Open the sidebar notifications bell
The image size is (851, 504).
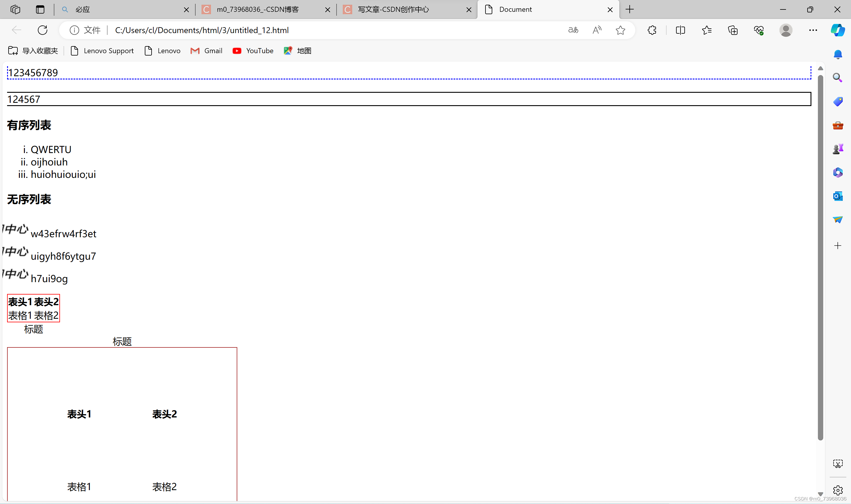pyautogui.click(x=837, y=54)
